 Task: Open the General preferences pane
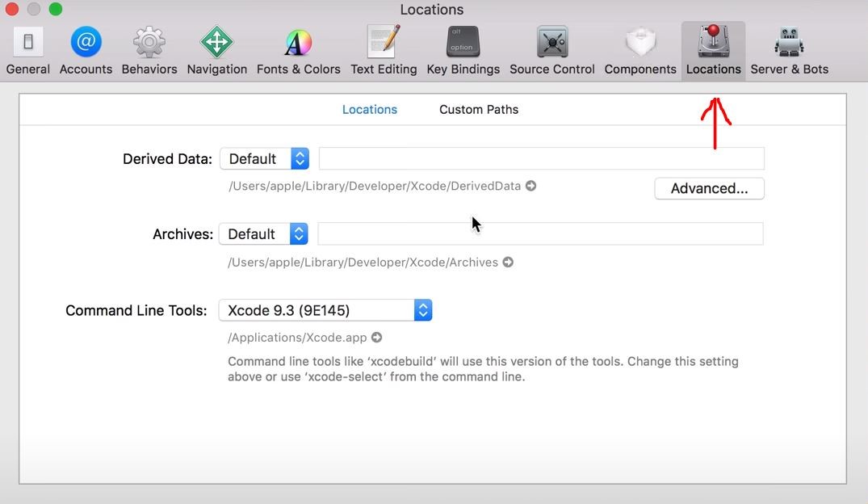click(x=28, y=50)
